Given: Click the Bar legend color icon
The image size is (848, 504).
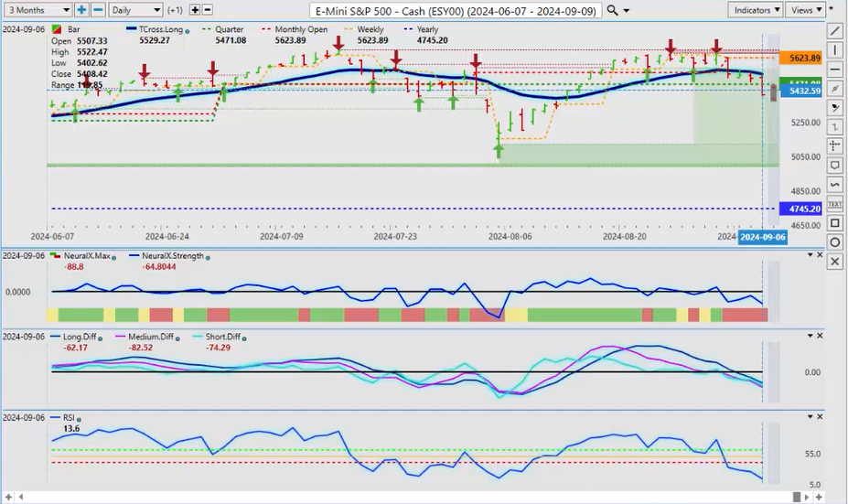Looking at the screenshot, I should (56, 29).
